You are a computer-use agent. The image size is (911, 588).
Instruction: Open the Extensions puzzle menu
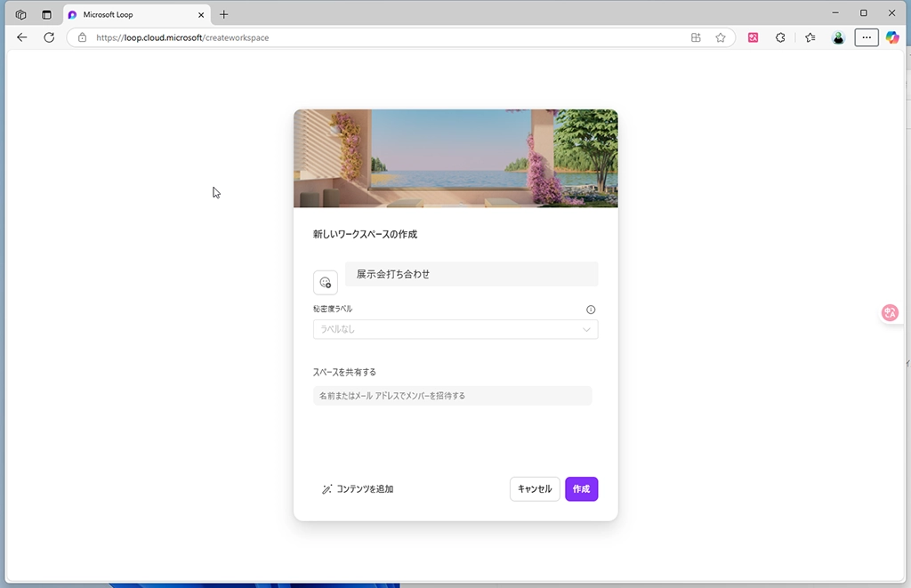pyautogui.click(x=780, y=37)
